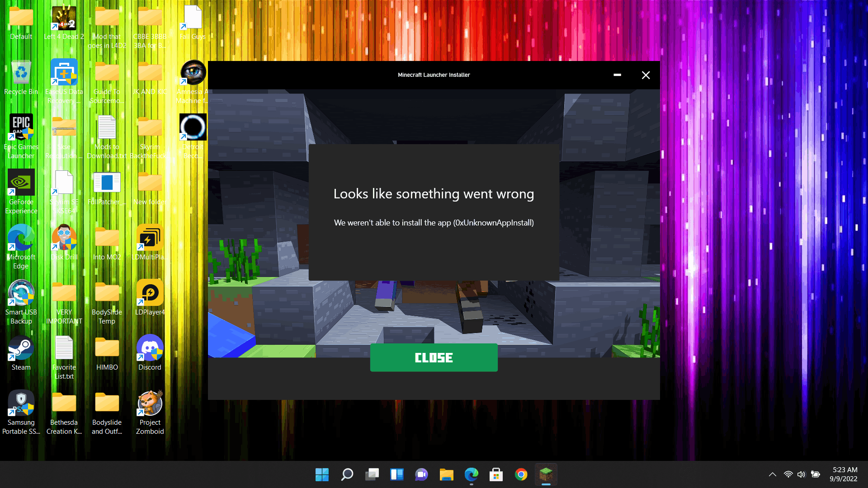The height and width of the screenshot is (488, 868).
Task: Open Discord from the desktop
Action: click(150, 349)
